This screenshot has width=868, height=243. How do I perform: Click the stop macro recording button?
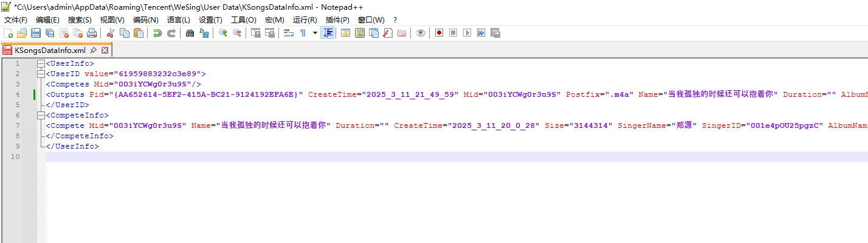(x=453, y=33)
